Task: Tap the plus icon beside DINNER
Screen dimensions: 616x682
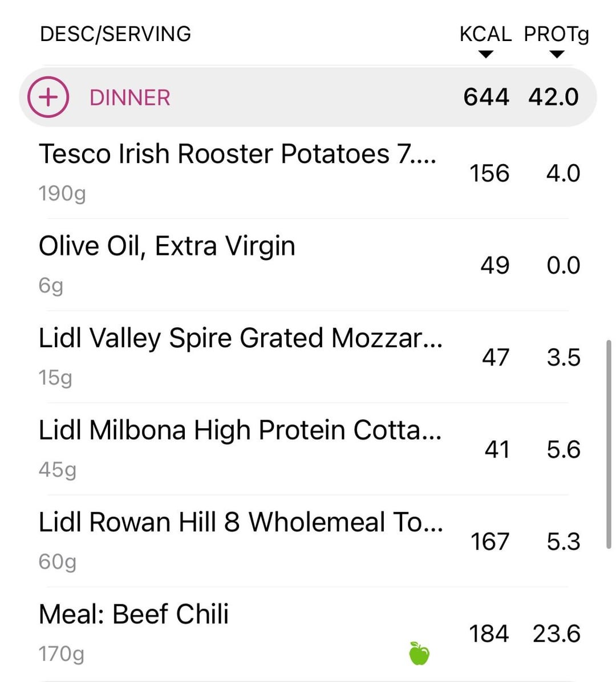Action: point(48,97)
